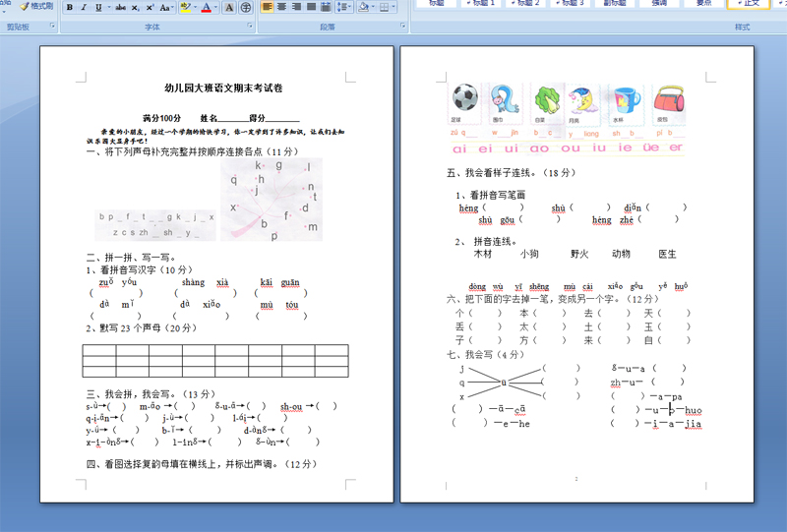This screenshot has height=532, width=787.
Task: Click the scarf (围巾) picture
Action: [x=505, y=99]
